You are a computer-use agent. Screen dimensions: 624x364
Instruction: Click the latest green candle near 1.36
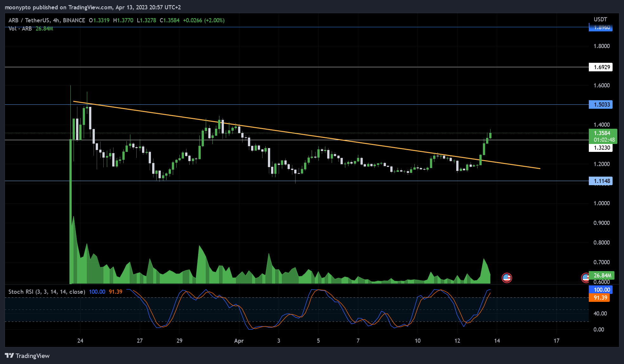click(x=491, y=135)
